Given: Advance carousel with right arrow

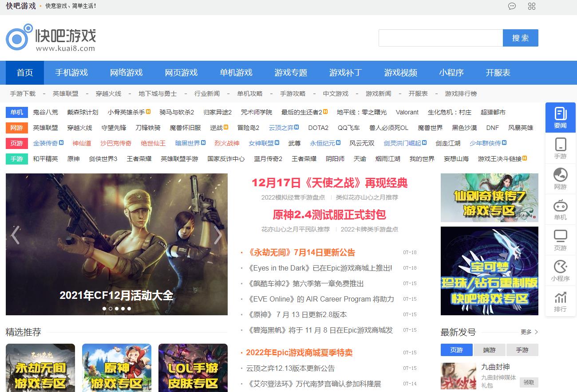Looking at the screenshot, I should (x=218, y=235).
